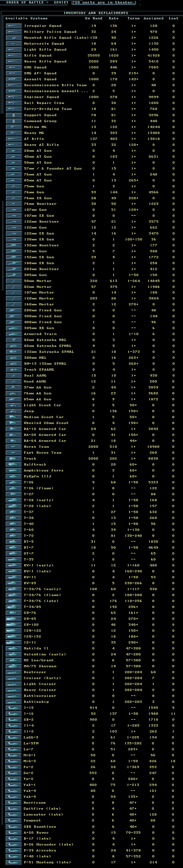Screen dimensions: 183x868
Task: Select the Yak-9 aircraft icon
Action: coord(14,797)
